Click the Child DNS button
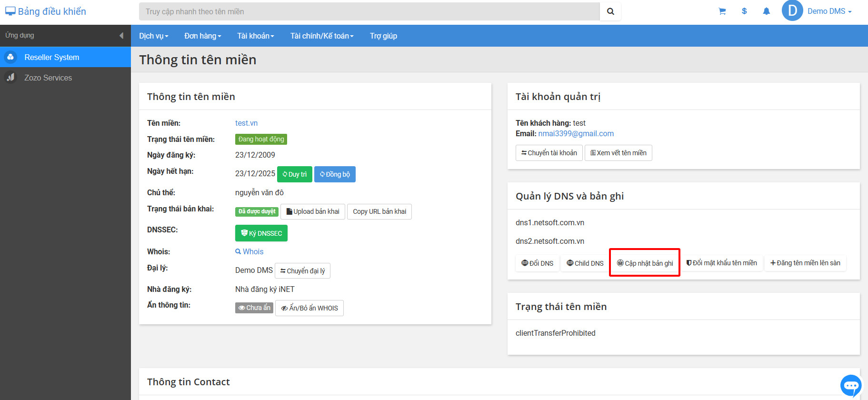This screenshot has height=400, width=868. (585, 263)
